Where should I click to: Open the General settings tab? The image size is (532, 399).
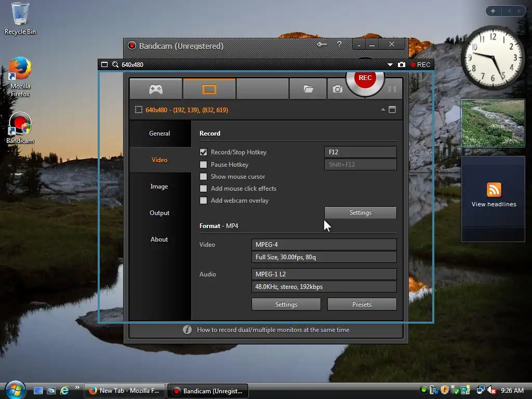159,134
